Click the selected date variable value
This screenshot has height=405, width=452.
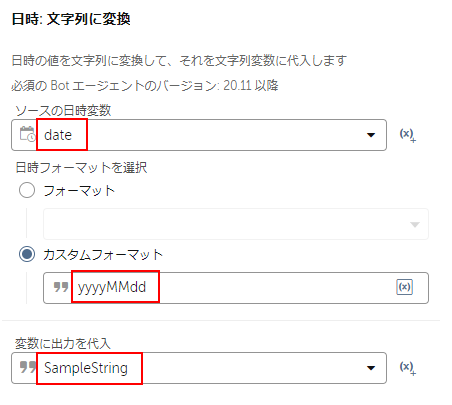click(58, 135)
